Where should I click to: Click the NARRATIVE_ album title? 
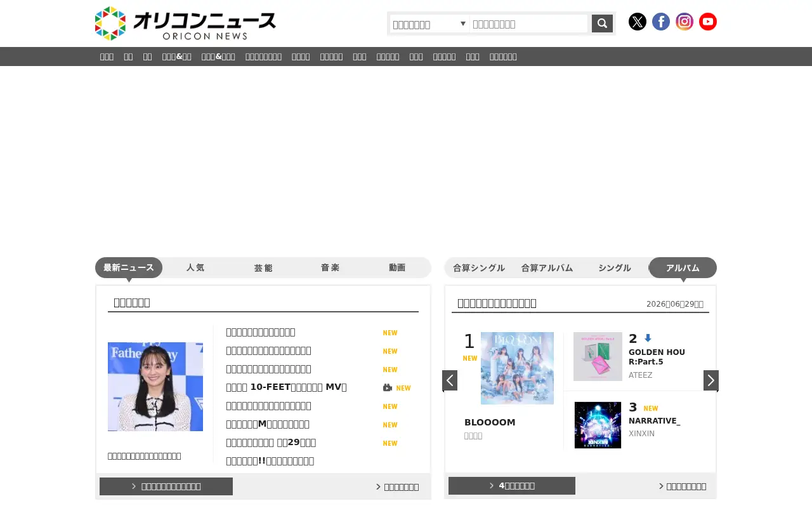tap(654, 420)
